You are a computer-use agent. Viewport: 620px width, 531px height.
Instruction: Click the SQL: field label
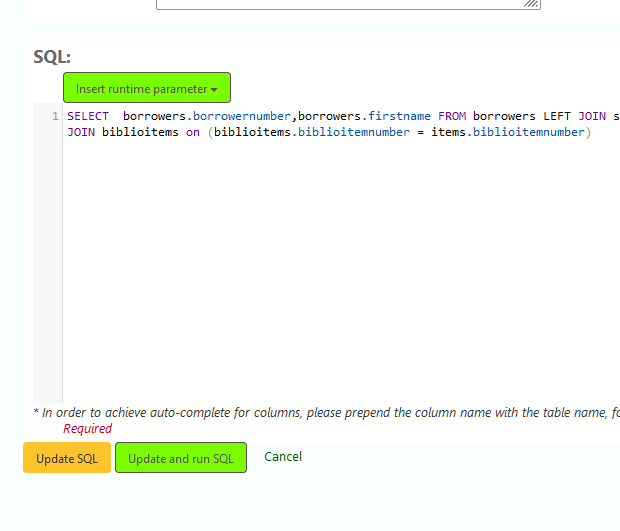52,56
